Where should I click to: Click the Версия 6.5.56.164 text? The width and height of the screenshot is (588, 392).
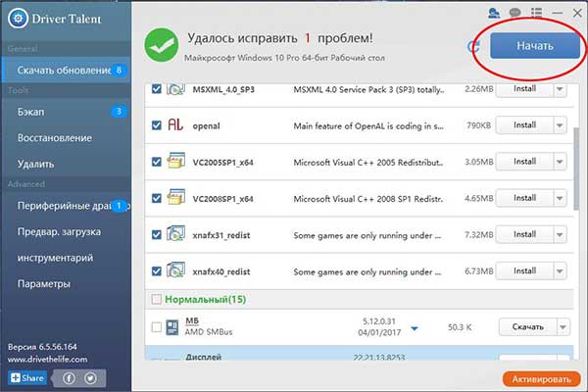coord(42,347)
